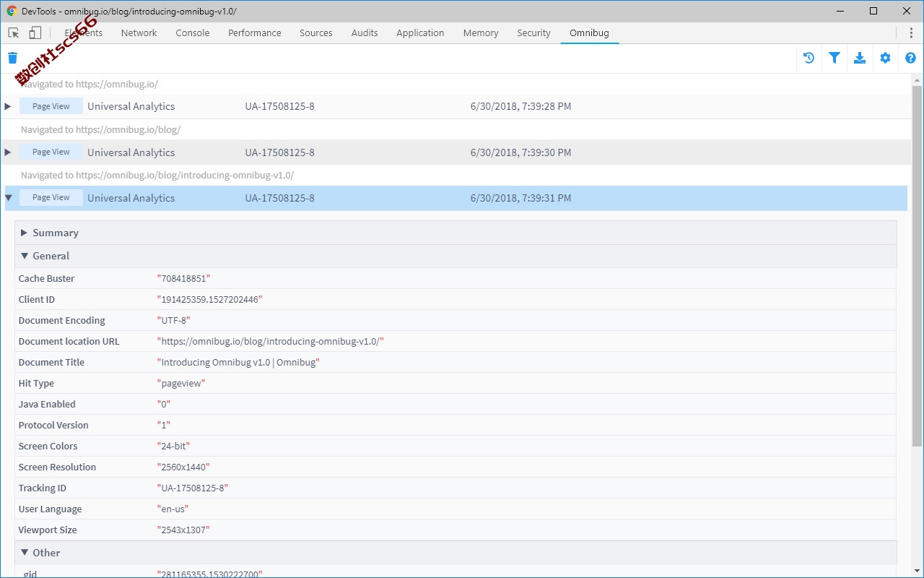Open the Performance tab
The width and height of the screenshot is (924, 578).
pyautogui.click(x=255, y=33)
